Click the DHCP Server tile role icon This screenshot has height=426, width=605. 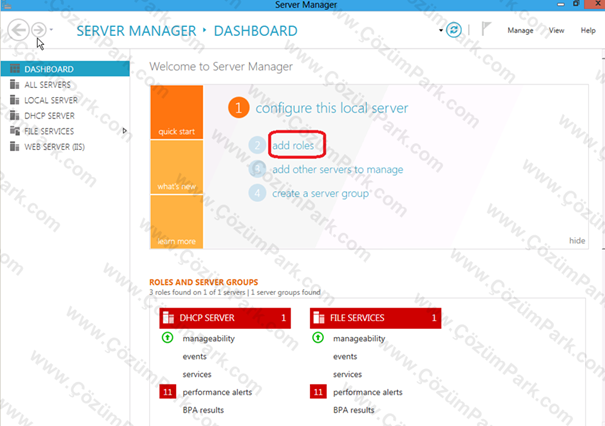tap(168, 318)
